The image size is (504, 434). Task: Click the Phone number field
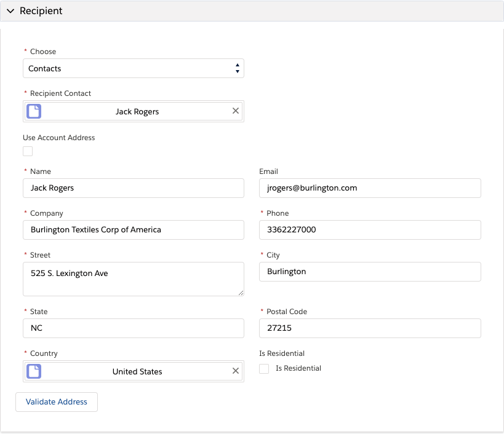click(x=370, y=230)
